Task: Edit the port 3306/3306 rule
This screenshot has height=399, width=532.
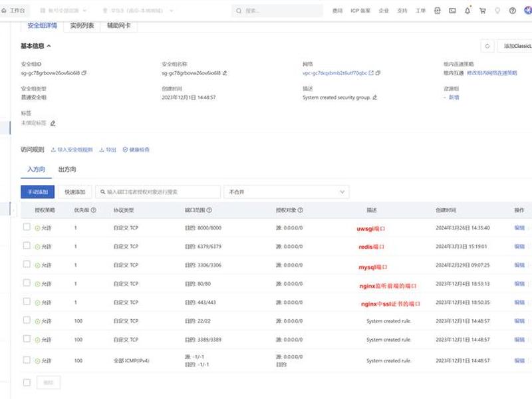Action: [x=519, y=265]
